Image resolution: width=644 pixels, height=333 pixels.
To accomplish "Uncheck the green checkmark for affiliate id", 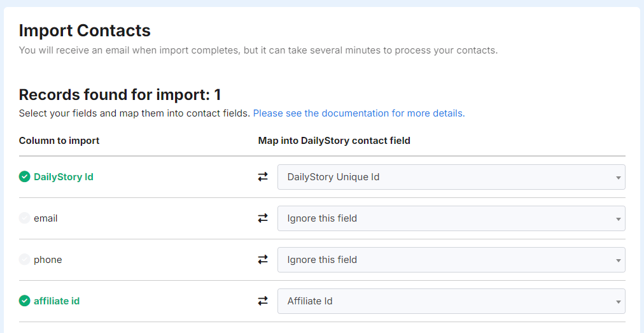I will pos(25,301).
